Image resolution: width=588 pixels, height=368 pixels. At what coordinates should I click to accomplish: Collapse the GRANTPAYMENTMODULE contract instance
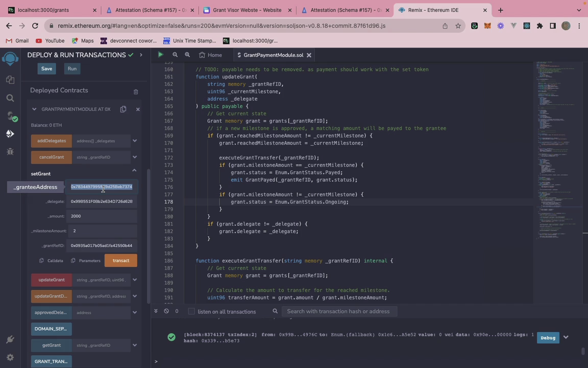pyautogui.click(x=34, y=109)
